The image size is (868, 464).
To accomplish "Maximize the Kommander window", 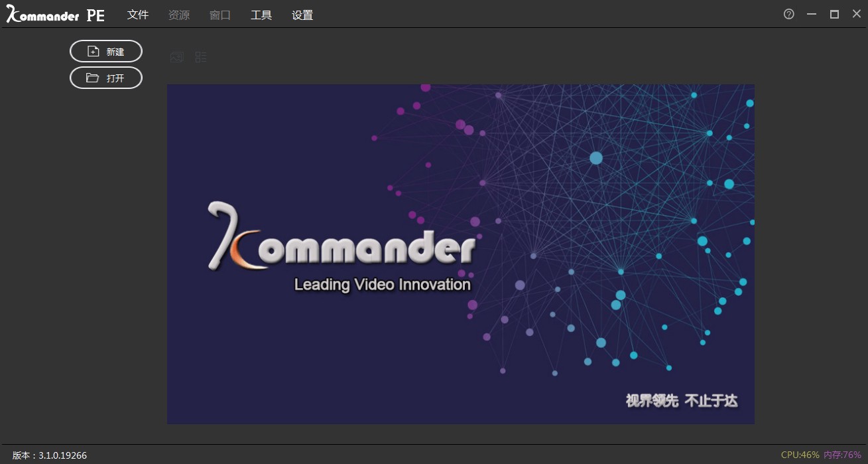I will (835, 14).
